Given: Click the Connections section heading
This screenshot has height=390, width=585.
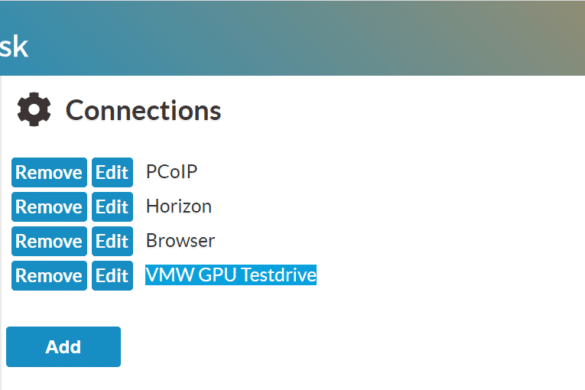Looking at the screenshot, I should 143,110.
